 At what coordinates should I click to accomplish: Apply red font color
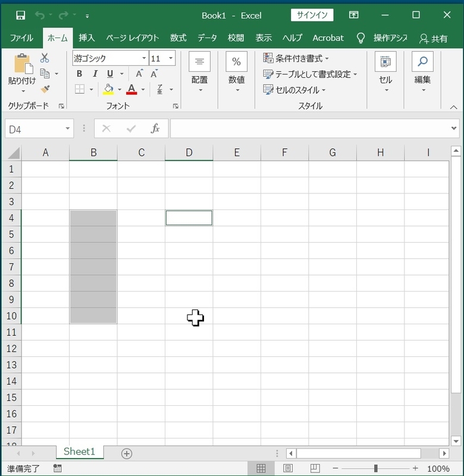(x=131, y=89)
